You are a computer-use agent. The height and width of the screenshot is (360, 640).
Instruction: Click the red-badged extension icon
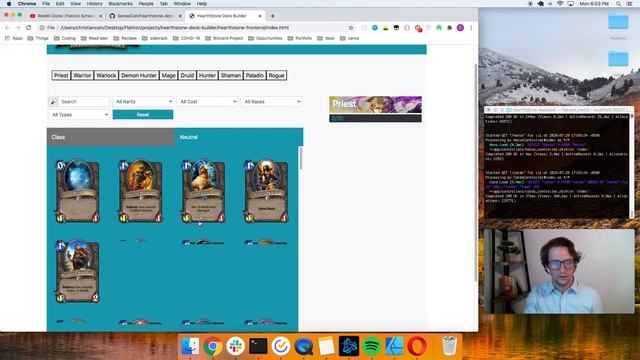tap(418, 28)
